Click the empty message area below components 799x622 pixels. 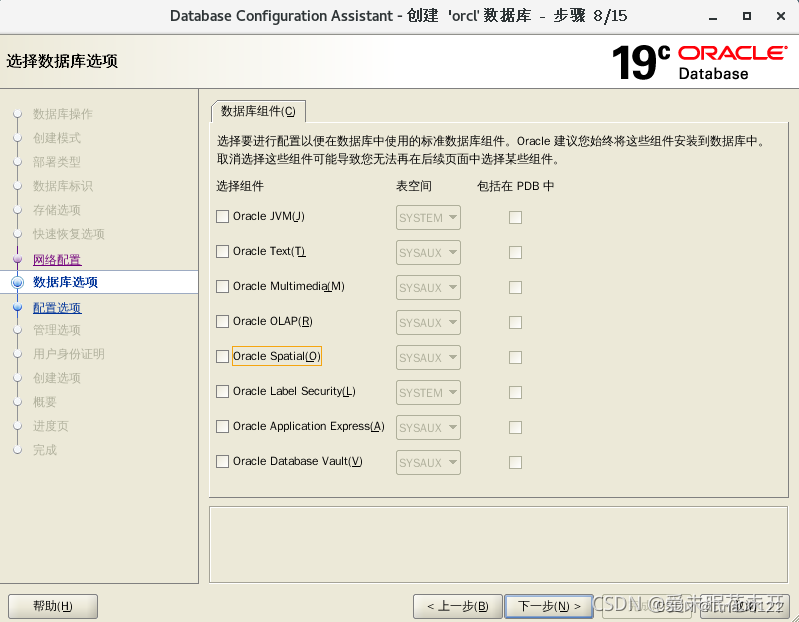[498, 545]
